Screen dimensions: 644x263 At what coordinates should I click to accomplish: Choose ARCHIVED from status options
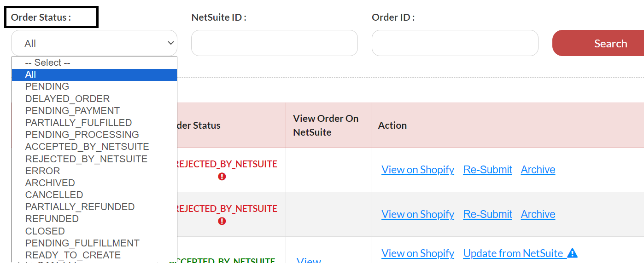[50, 183]
